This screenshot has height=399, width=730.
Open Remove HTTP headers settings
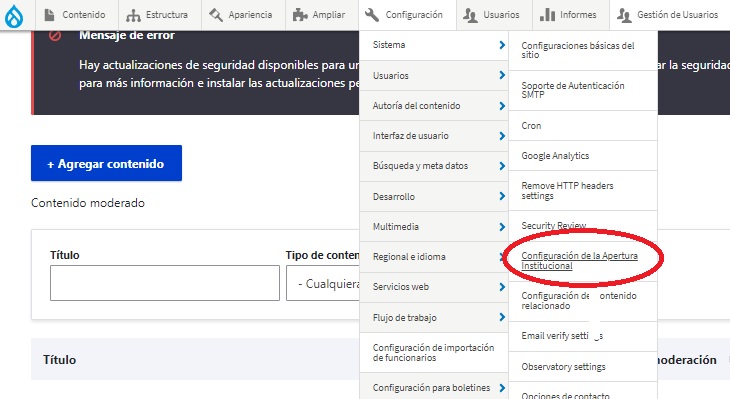coord(567,190)
